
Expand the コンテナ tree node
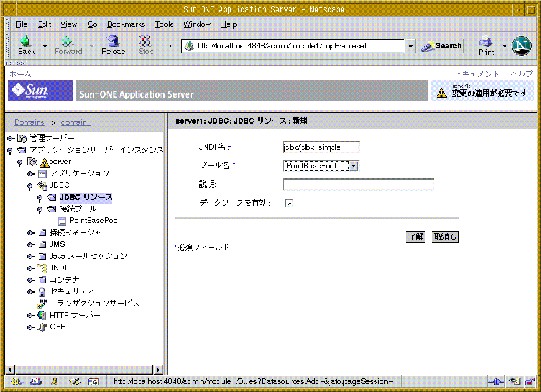(x=30, y=280)
